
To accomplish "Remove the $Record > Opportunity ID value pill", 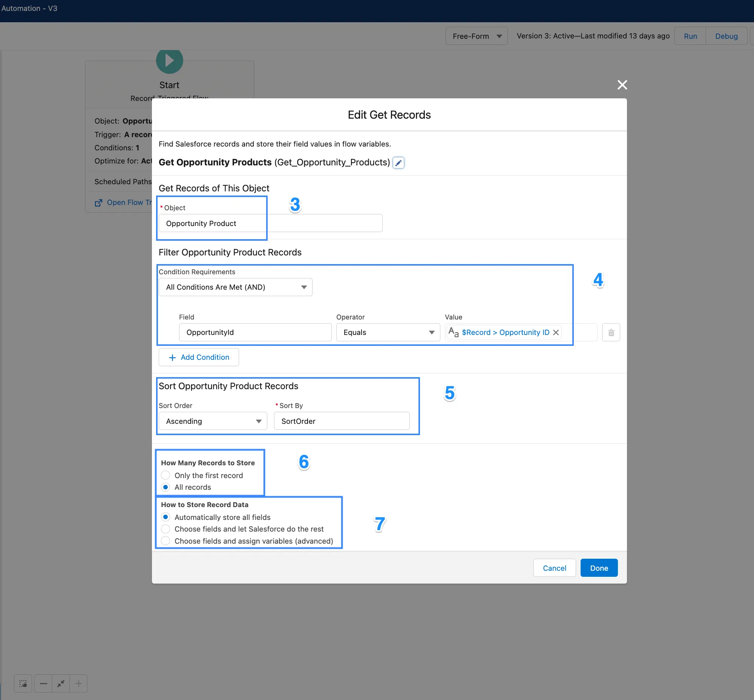I will [556, 333].
